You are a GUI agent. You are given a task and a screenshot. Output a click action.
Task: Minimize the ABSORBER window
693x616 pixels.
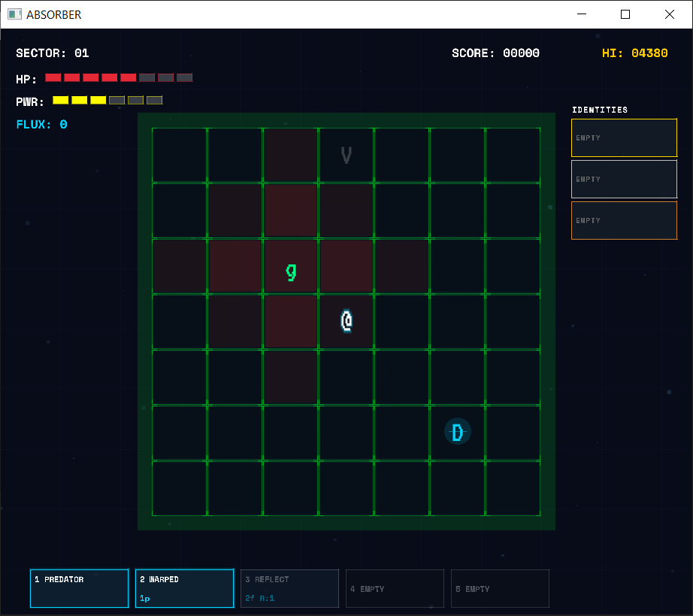coord(582,14)
